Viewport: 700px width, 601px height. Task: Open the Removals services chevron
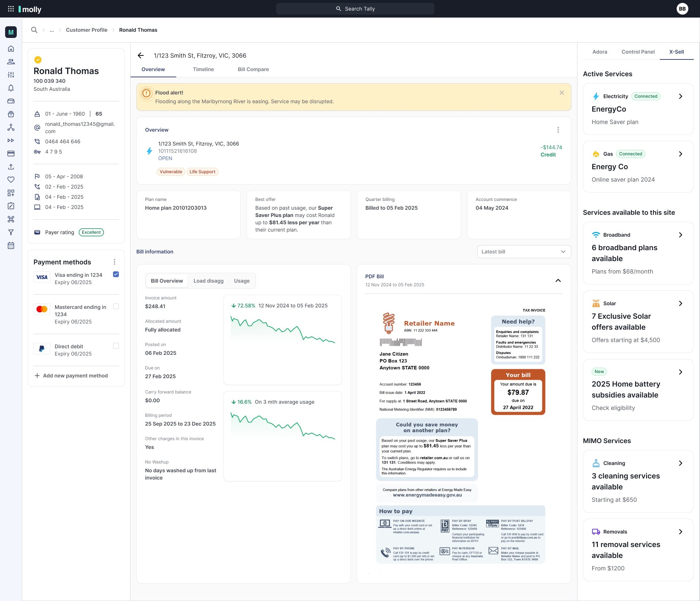pyautogui.click(x=680, y=532)
